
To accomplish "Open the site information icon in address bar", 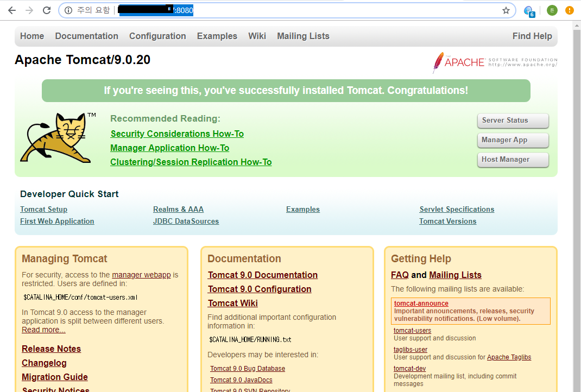I will point(68,10).
